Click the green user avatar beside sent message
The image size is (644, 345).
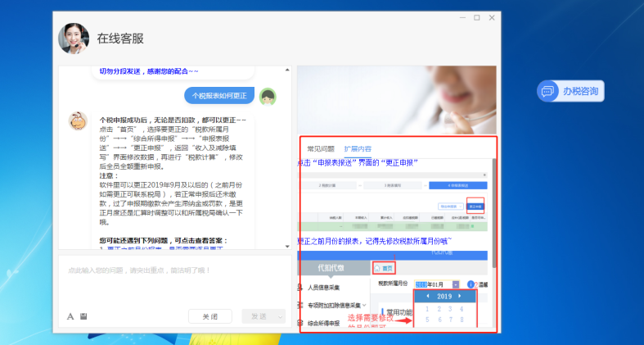268,97
